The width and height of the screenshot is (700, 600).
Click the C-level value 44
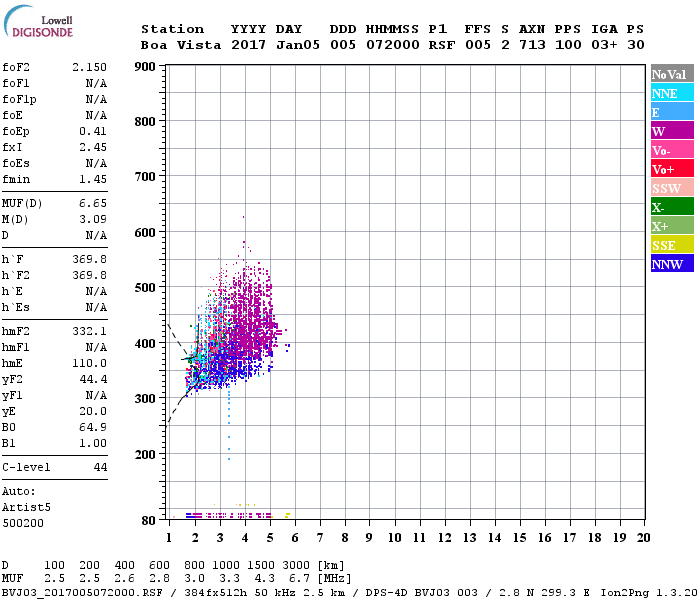[100, 467]
